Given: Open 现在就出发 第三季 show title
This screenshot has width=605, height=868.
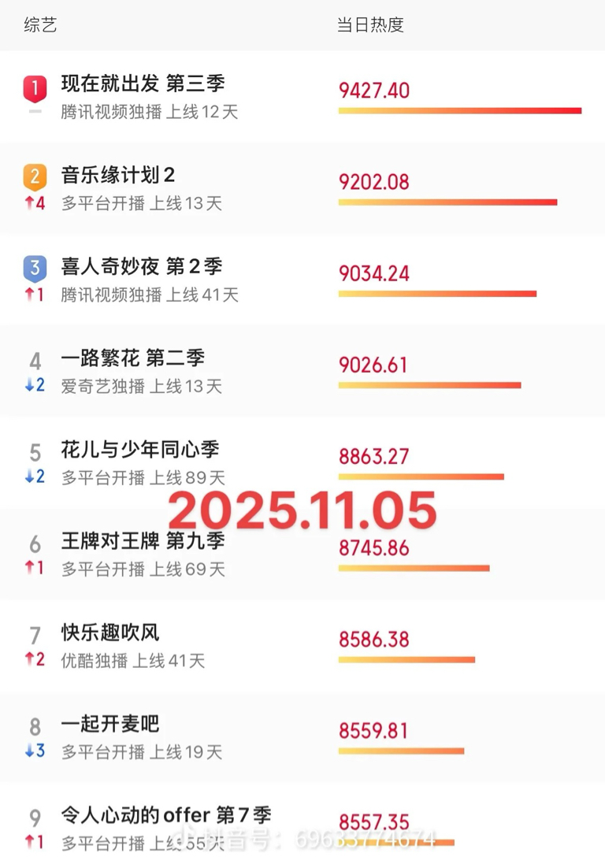Looking at the screenshot, I should pos(143,83).
